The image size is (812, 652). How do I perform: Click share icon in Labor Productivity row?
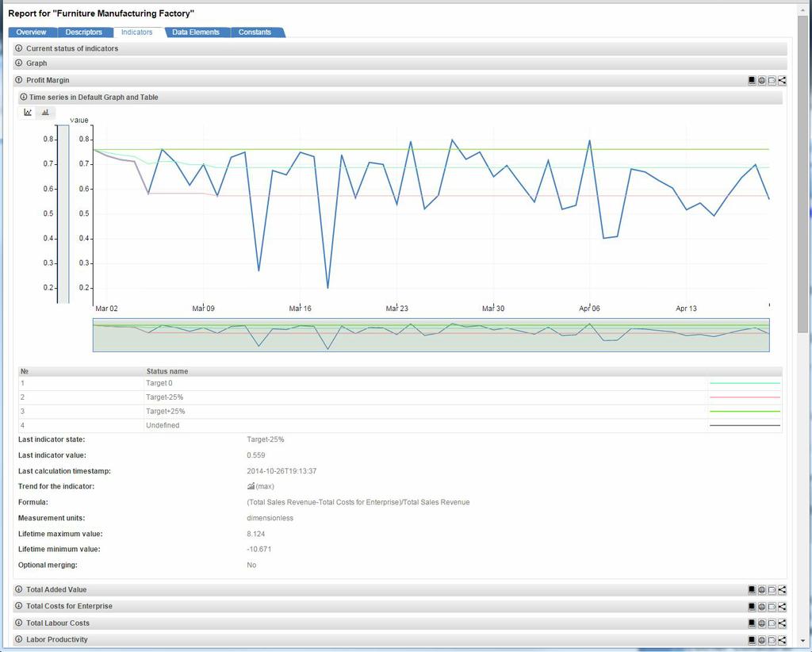tap(782, 639)
